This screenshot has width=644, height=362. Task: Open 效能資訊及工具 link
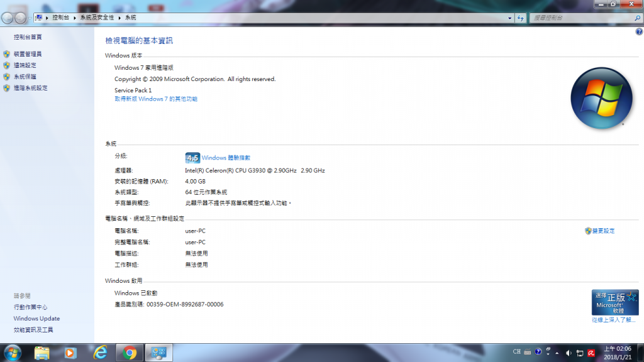pos(33,330)
